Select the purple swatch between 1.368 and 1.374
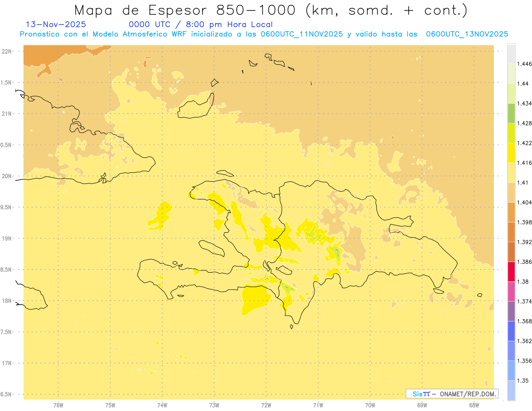The image size is (532, 411). click(511, 311)
